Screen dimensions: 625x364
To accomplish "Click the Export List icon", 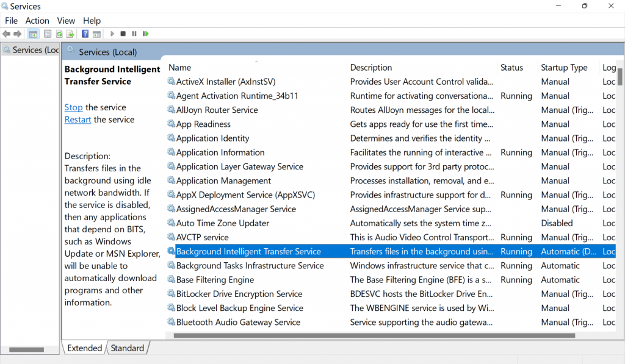I will [71, 34].
